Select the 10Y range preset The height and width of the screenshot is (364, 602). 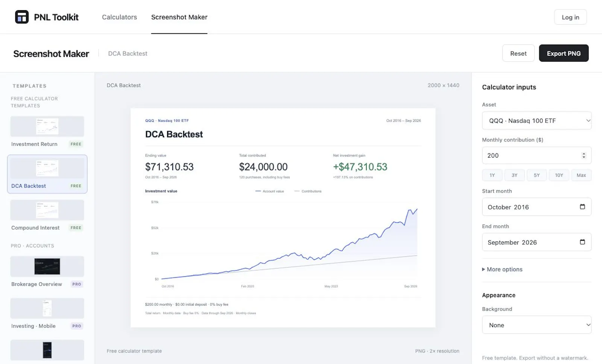(559, 175)
